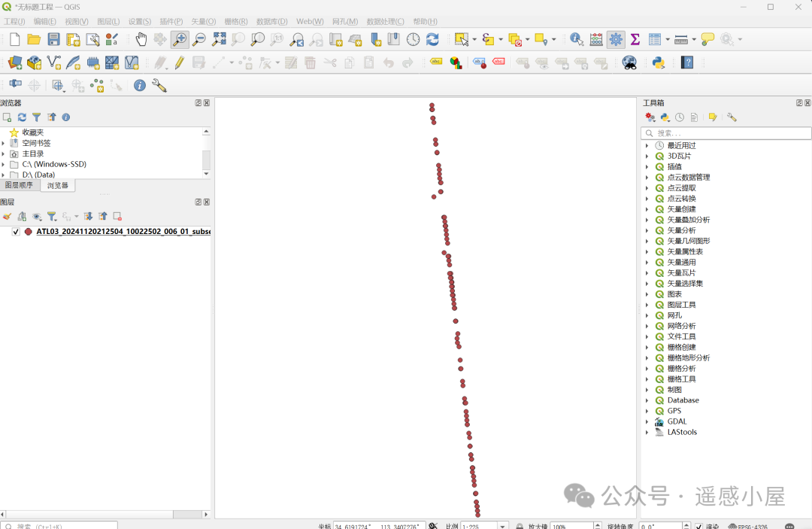Screen dimensions: 812x529
Task: Click the Map Tips speech bubble icon
Action: (707, 39)
